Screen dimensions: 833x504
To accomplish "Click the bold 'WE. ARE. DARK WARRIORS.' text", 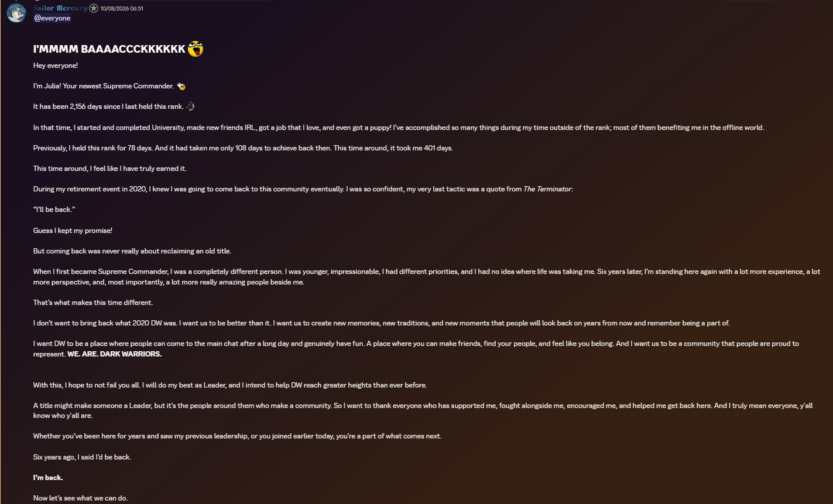I will [x=115, y=354].
